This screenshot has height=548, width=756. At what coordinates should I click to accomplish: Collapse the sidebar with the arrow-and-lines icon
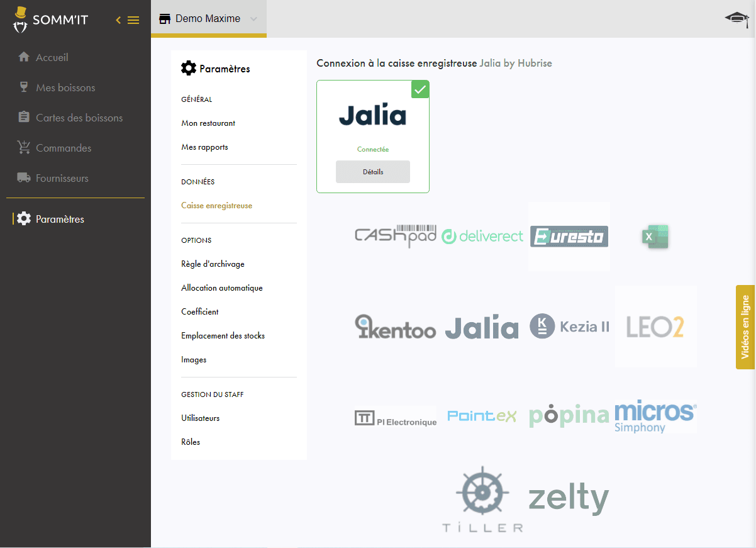[x=128, y=20]
